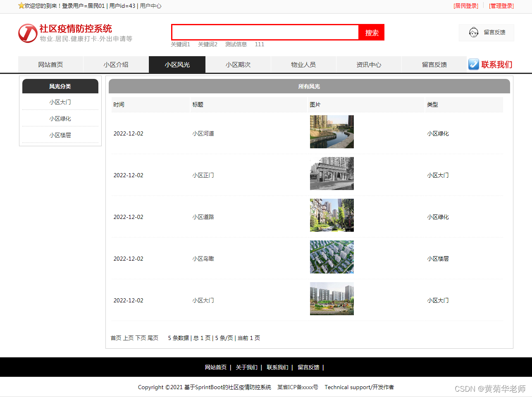
Task: Click the 首页 pagination link
Action: click(x=116, y=338)
